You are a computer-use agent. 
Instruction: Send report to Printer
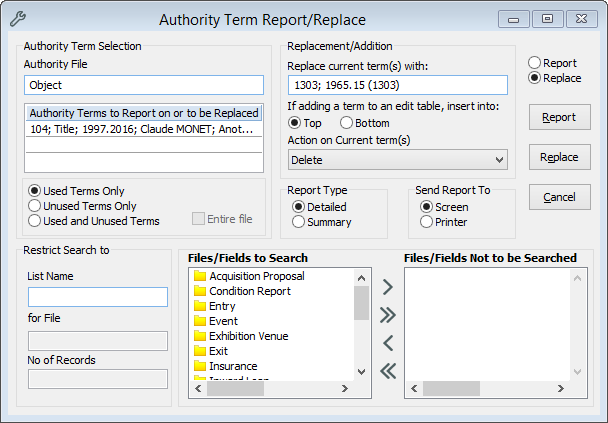pos(426,222)
